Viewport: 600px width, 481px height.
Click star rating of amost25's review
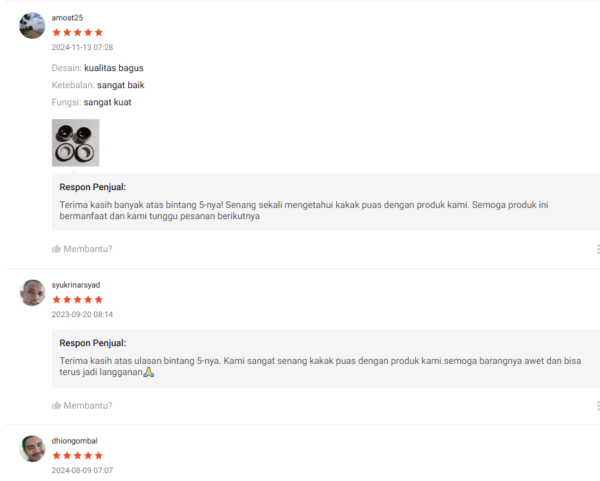click(x=78, y=33)
